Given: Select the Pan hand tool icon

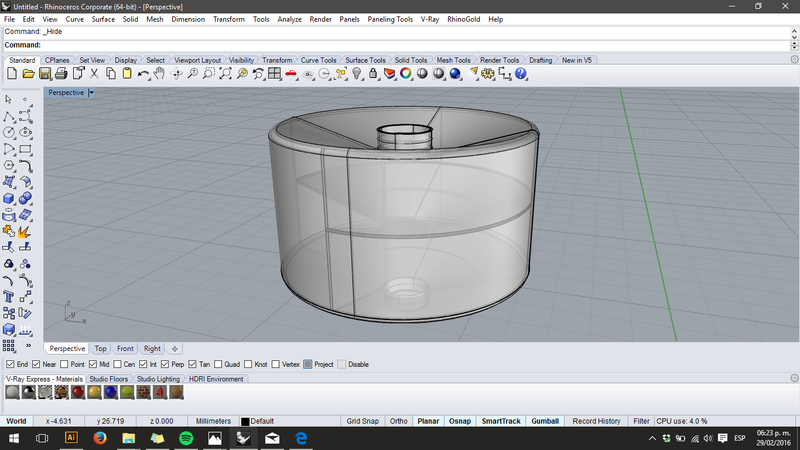Looking at the screenshot, I should (160, 74).
